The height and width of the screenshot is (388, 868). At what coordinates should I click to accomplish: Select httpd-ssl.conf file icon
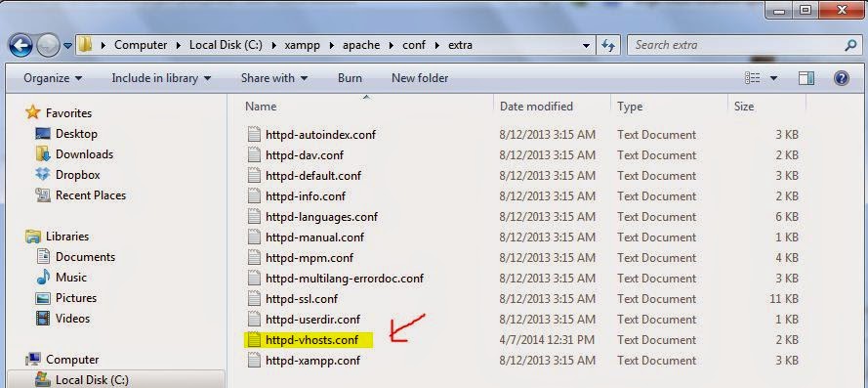tap(254, 299)
